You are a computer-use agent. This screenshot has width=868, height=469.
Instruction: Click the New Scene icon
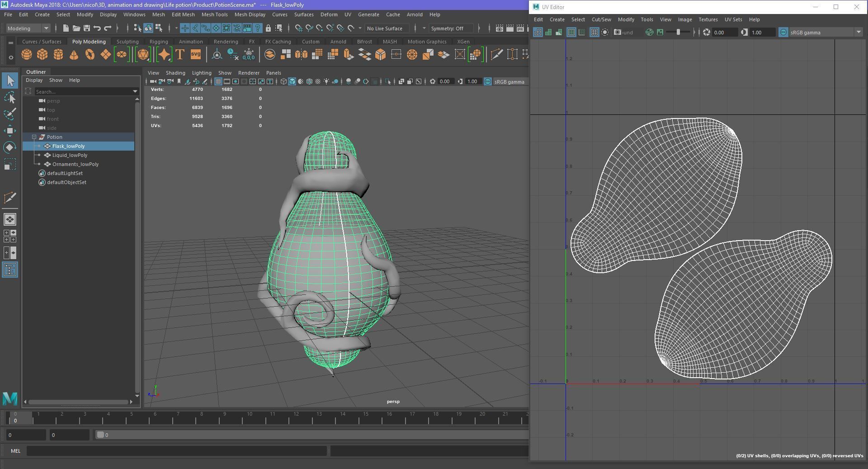(66, 28)
